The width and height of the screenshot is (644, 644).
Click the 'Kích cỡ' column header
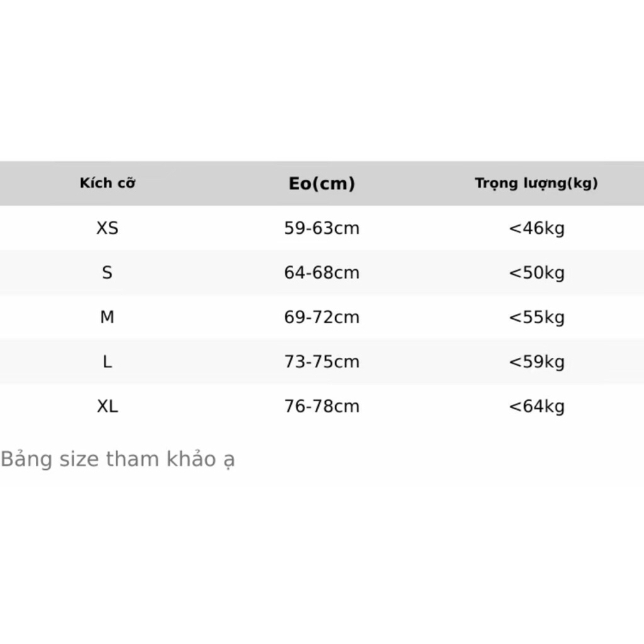point(107,183)
